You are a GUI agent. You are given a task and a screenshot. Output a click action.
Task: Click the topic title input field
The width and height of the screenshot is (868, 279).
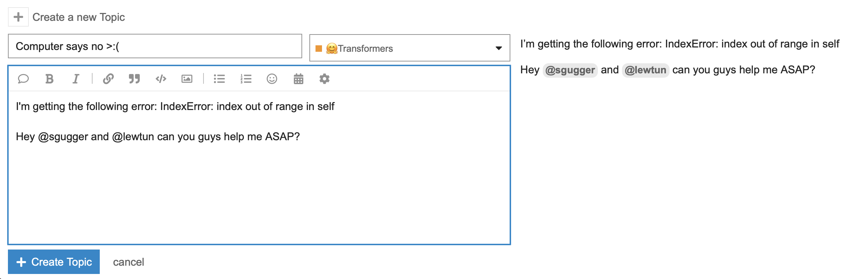coord(155,46)
